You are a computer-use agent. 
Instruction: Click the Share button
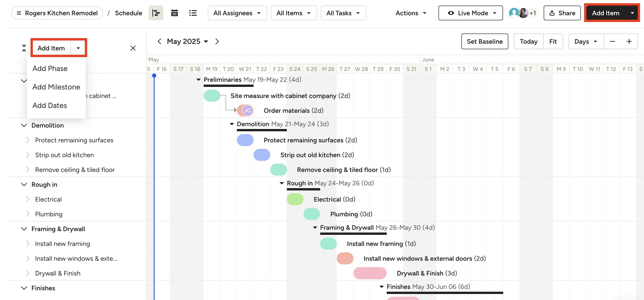coord(562,13)
